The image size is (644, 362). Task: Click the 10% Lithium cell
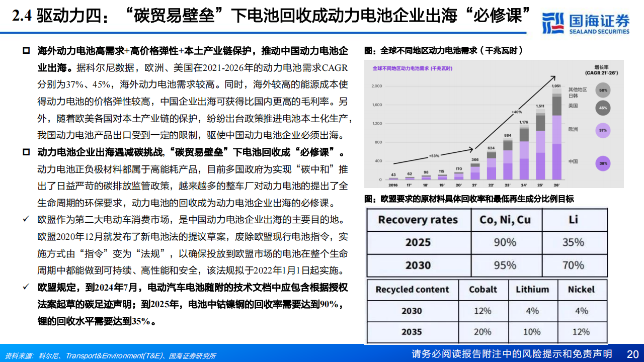pos(532,332)
